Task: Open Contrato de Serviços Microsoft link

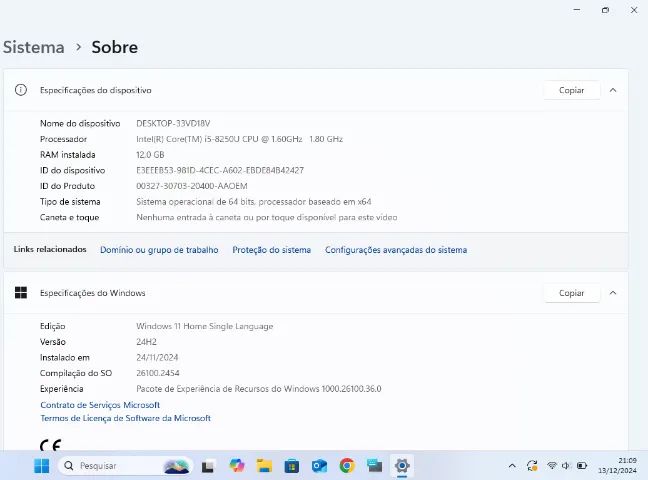Action: click(100, 405)
